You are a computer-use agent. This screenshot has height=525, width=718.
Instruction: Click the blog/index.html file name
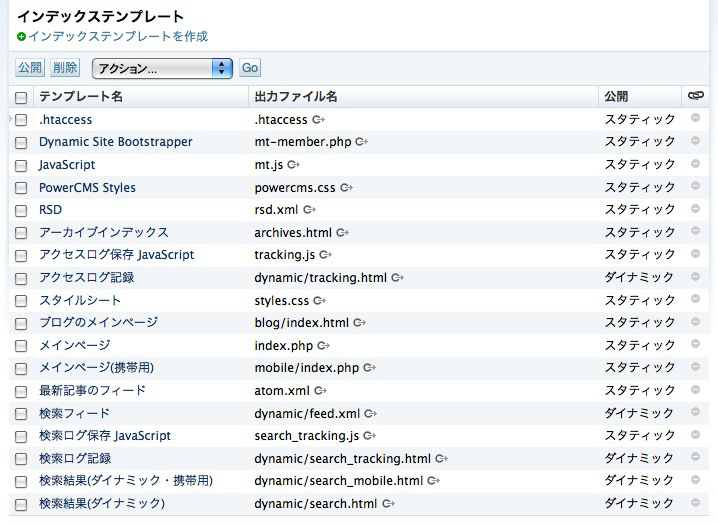pyautogui.click(x=302, y=323)
